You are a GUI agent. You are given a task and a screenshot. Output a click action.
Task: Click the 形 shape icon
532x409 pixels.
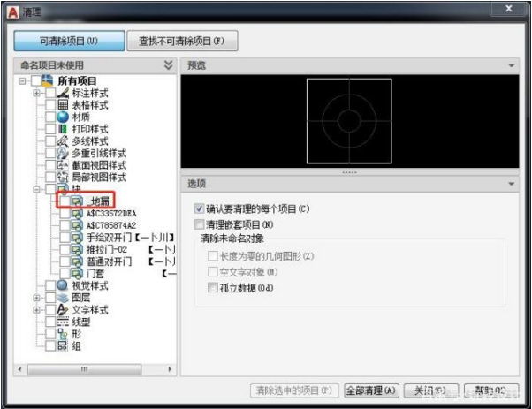(x=63, y=334)
